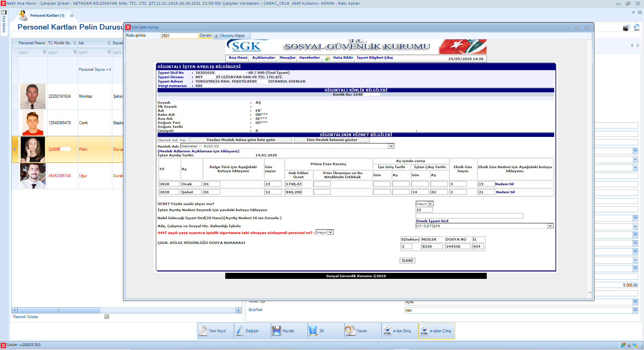Click the MESLEK code field showing 8320
The image size is (644, 350).
(432, 247)
